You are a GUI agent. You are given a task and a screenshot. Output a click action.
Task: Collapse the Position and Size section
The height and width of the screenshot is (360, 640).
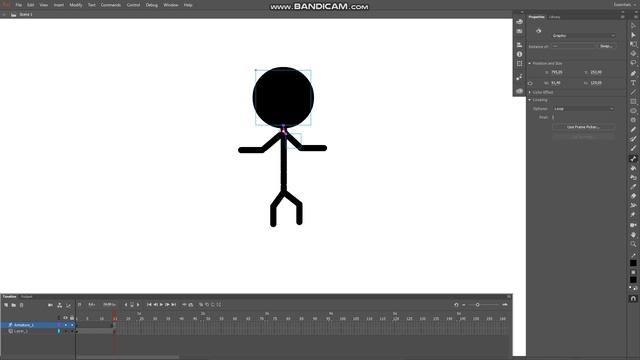[530, 63]
